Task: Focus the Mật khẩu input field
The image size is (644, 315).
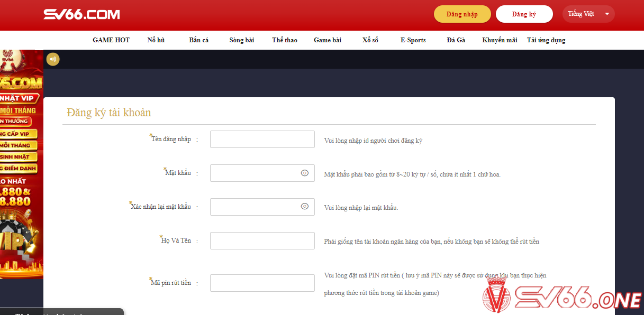Action: tap(262, 173)
